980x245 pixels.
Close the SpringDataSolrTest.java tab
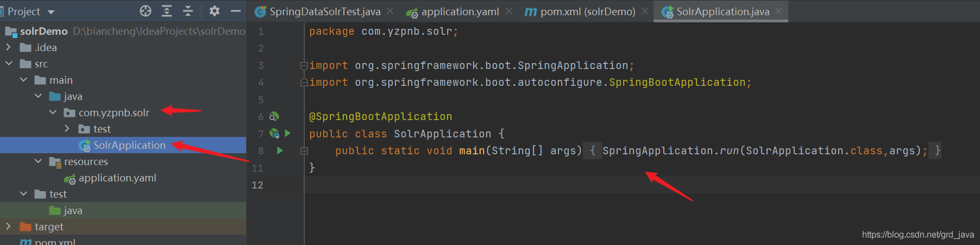point(390,11)
